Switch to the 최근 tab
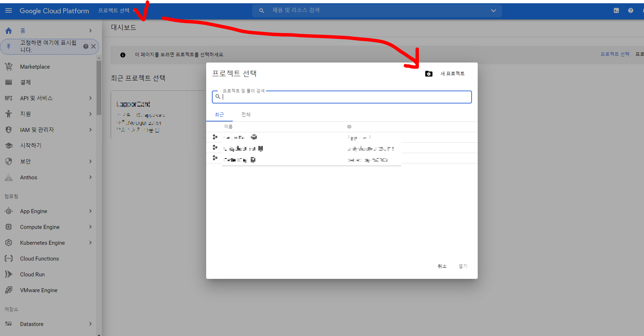The image size is (644, 336). tap(219, 115)
